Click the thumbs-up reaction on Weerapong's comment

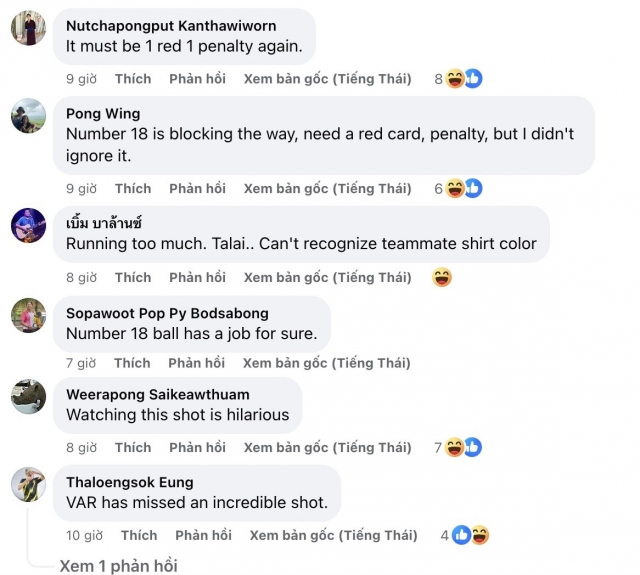point(473,447)
